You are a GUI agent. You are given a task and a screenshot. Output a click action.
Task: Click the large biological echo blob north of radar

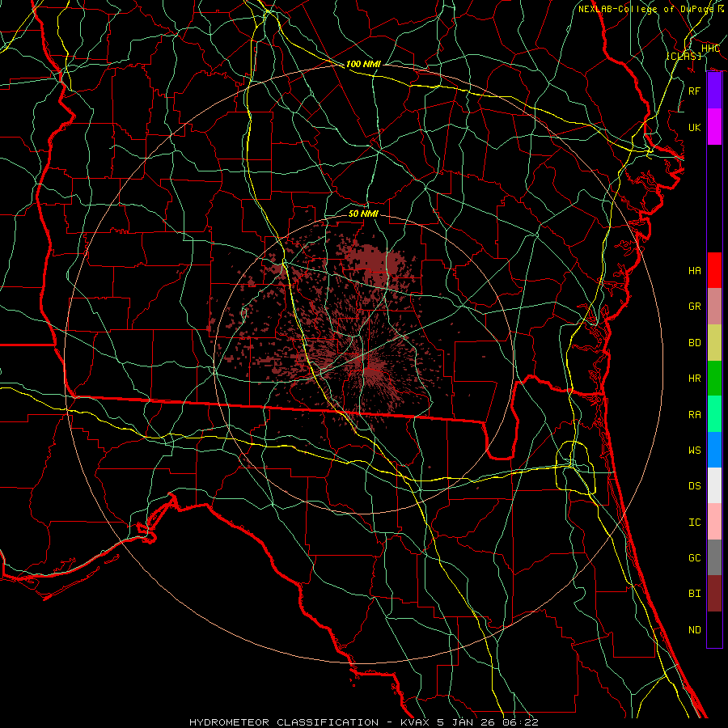pos(376,264)
